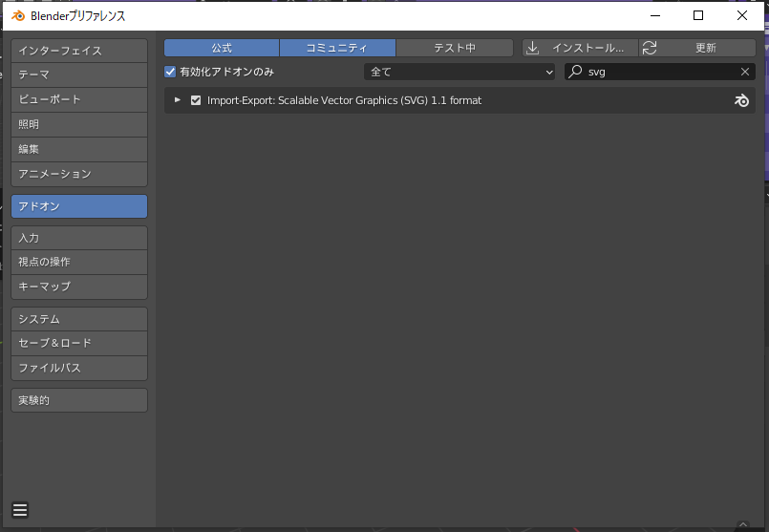The height and width of the screenshot is (532, 769).
Task: Open the hamburger preferences menu
Action: point(20,510)
